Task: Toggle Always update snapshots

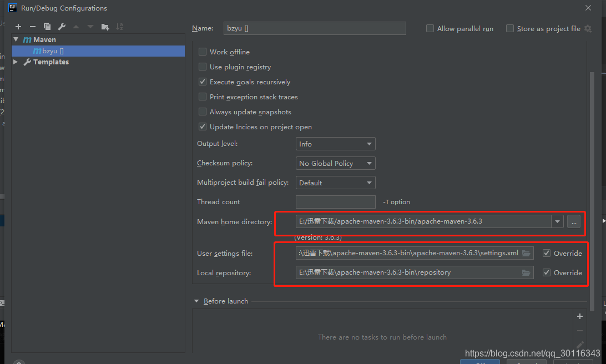Action: pyautogui.click(x=203, y=112)
